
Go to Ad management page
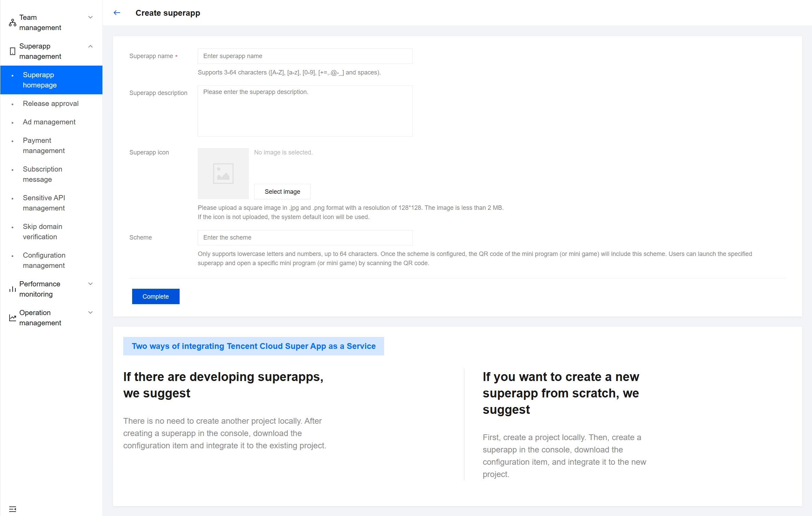pyautogui.click(x=49, y=122)
